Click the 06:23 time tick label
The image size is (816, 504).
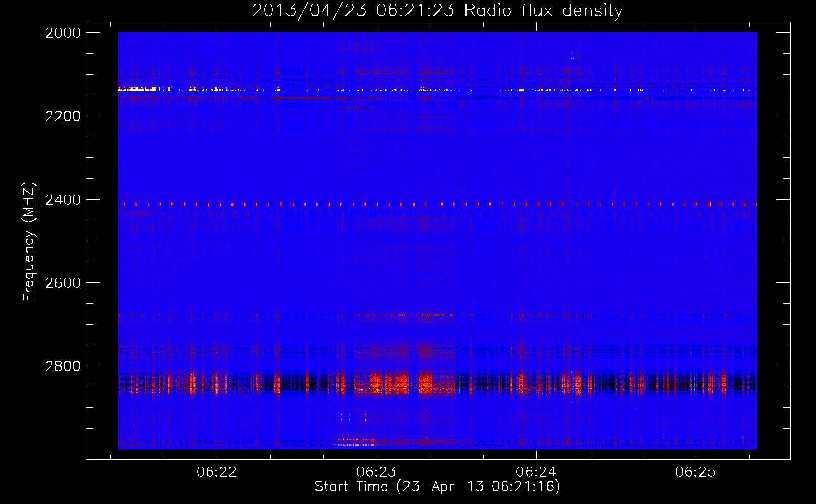click(x=376, y=472)
